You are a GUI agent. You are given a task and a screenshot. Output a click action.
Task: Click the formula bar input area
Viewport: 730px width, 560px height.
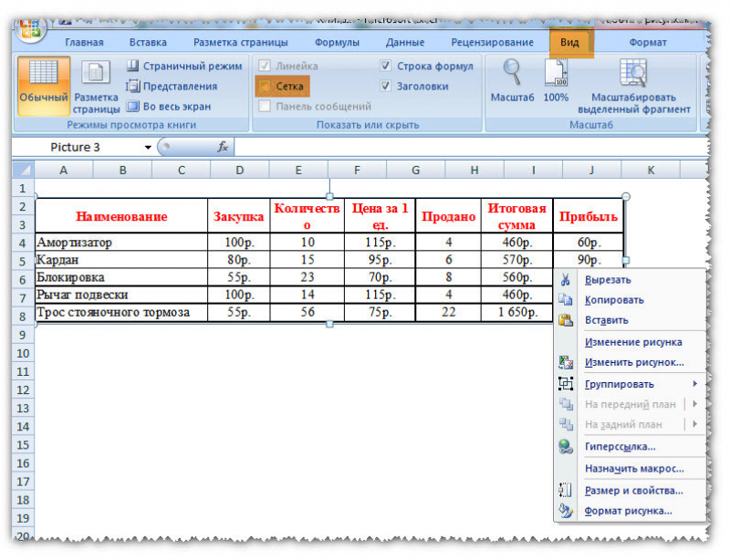pos(470,147)
